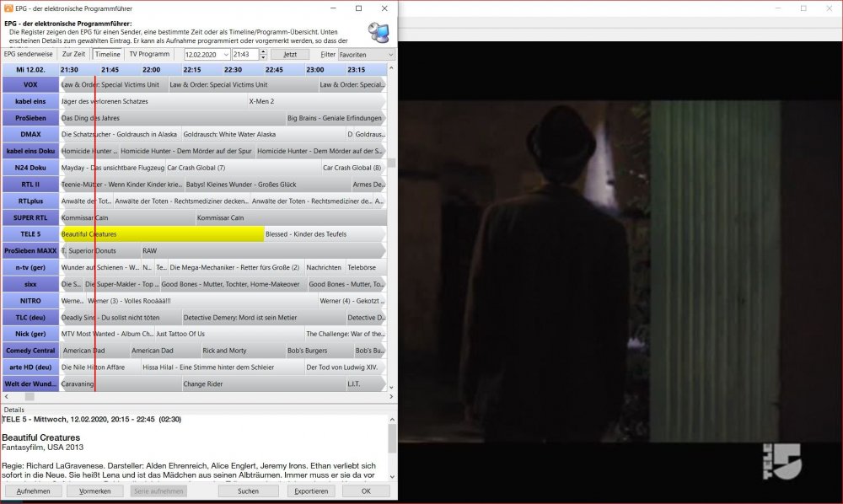Select the sixx channel header
This screenshot has height=504, width=843.
click(30, 284)
